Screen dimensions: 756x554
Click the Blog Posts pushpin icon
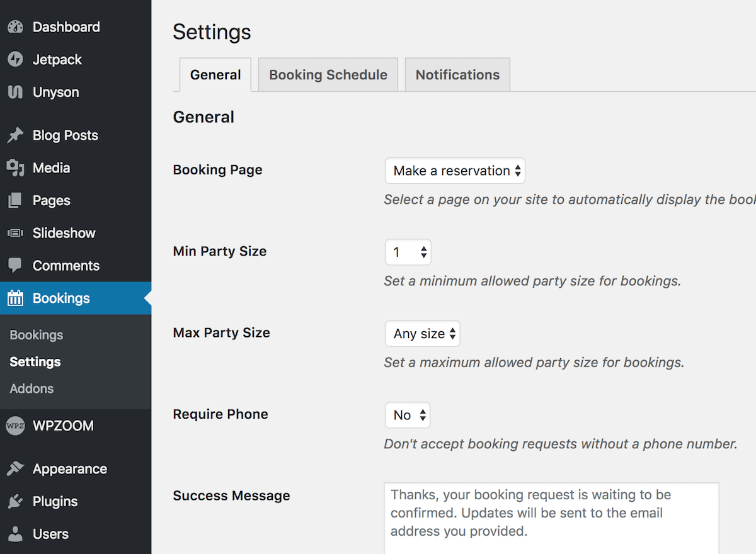15,135
